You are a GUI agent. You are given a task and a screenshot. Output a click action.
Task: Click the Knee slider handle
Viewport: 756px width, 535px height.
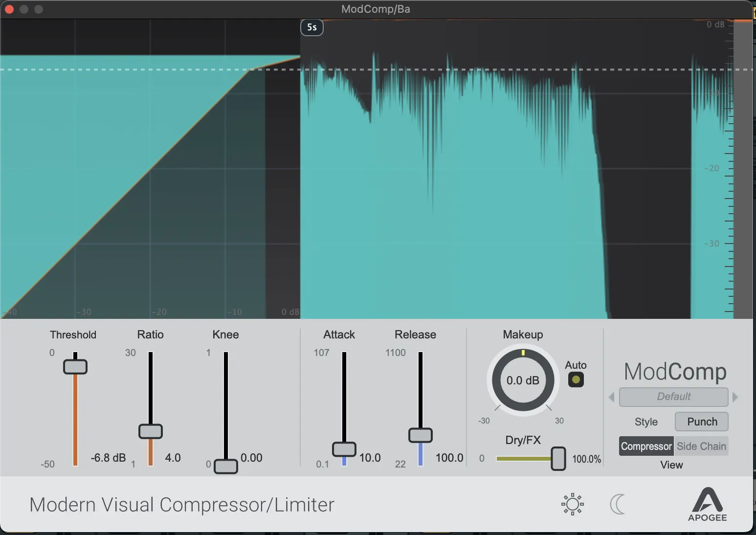pos(226,466)
